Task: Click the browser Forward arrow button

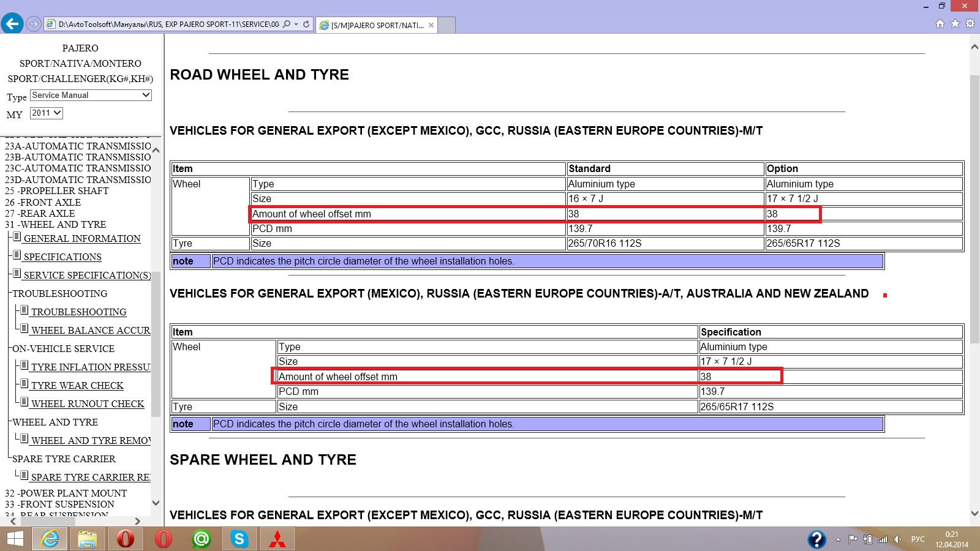Action: pyautogui.click(x=34, y=24)
